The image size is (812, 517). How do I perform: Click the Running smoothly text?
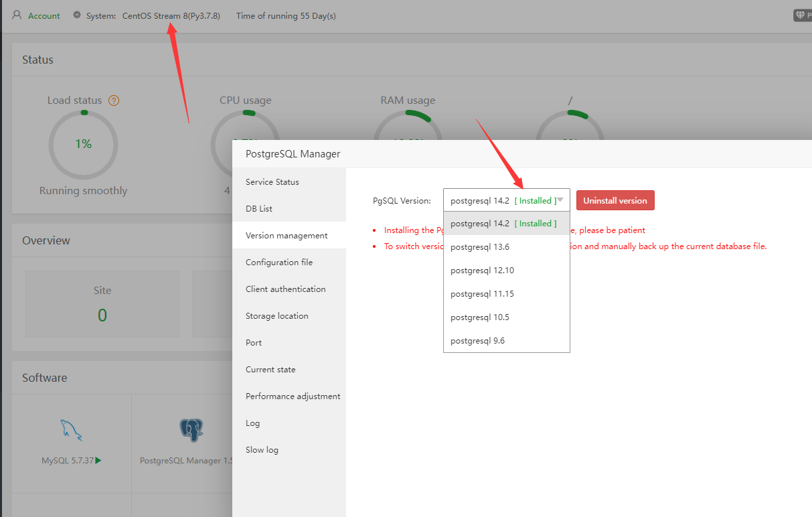click(x=83, y=191)
